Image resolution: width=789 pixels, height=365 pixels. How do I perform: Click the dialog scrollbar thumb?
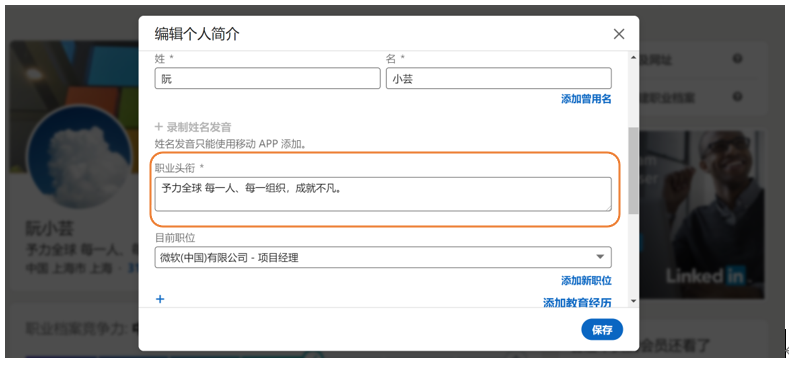(x=634, y=170)
